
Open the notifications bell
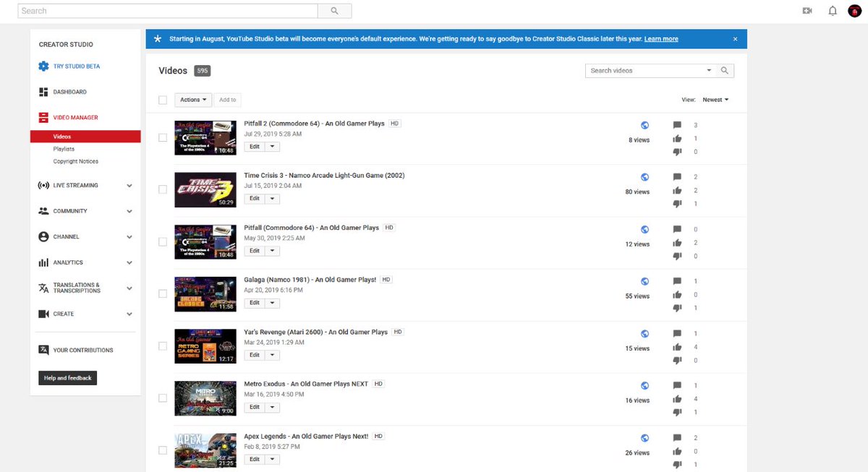833,11
